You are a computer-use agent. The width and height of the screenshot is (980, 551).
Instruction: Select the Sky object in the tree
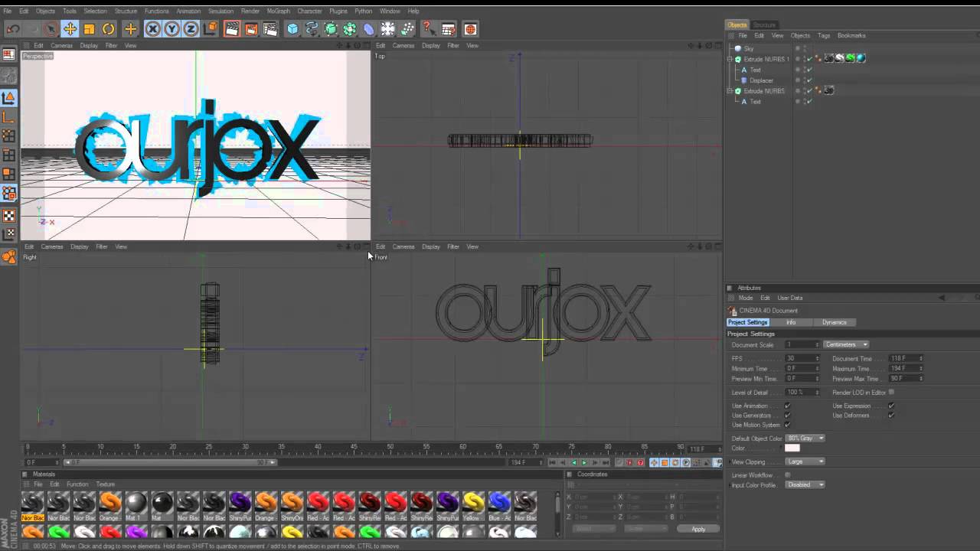[748, 48]
